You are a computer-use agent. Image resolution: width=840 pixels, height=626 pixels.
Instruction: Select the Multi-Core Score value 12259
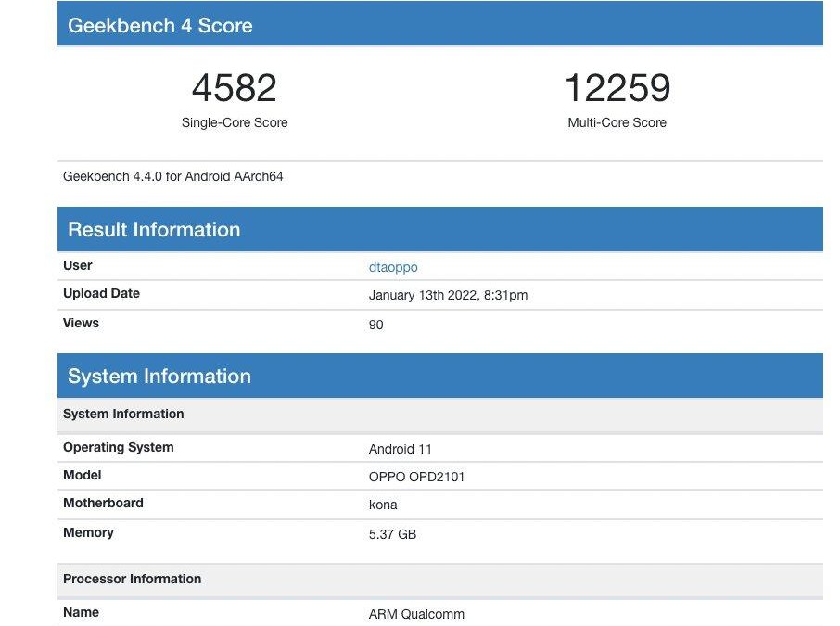click(617, 87)
